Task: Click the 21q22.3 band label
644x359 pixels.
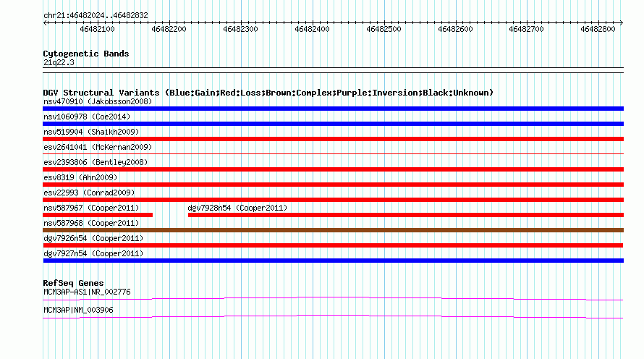Action: click(x=59, y=62)
